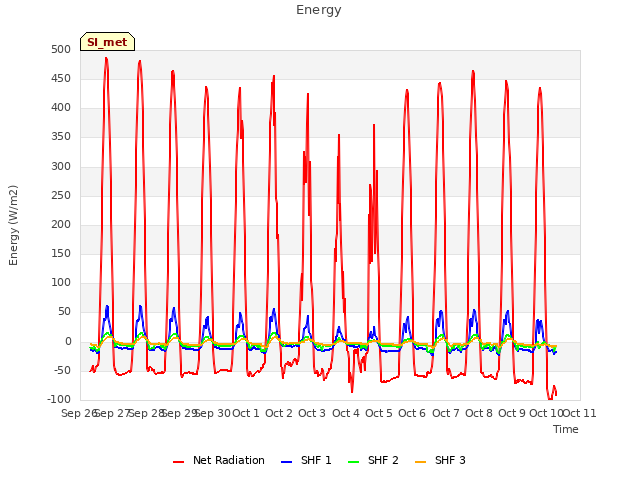Click the Oct 3 x-axis date label

(312, 413)
